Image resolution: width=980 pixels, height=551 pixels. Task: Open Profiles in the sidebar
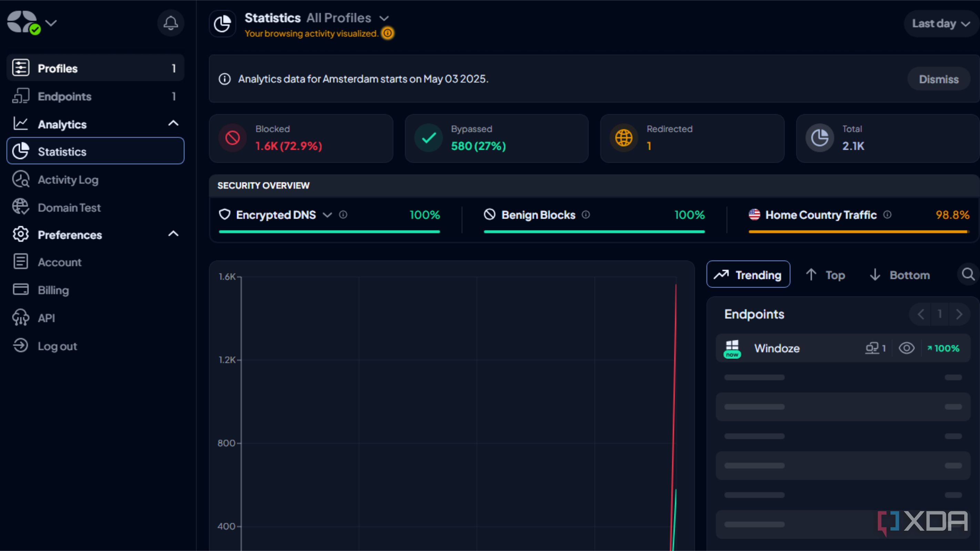pos(95,68)
